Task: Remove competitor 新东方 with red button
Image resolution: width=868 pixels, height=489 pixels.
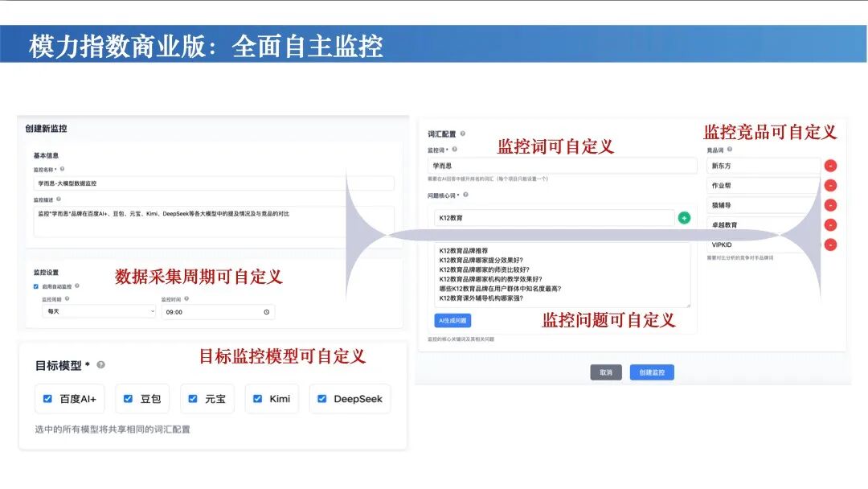Action: pos(830,166)
